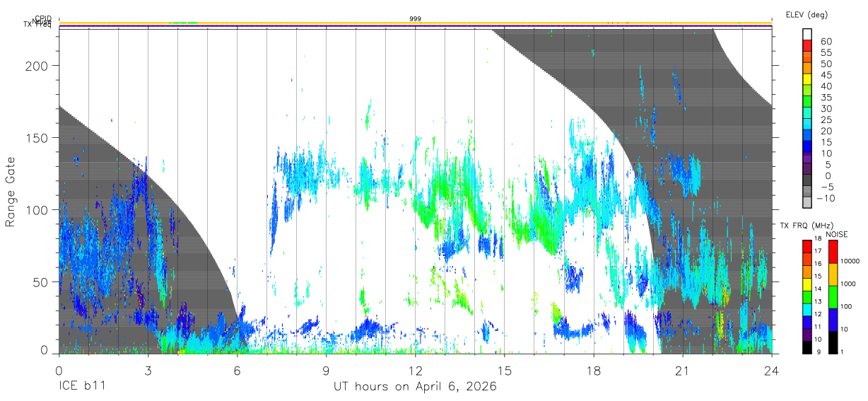Click the '12' hour tick label on time axis
This screenshot has width=868, height=401.
[x=416, y=369]
